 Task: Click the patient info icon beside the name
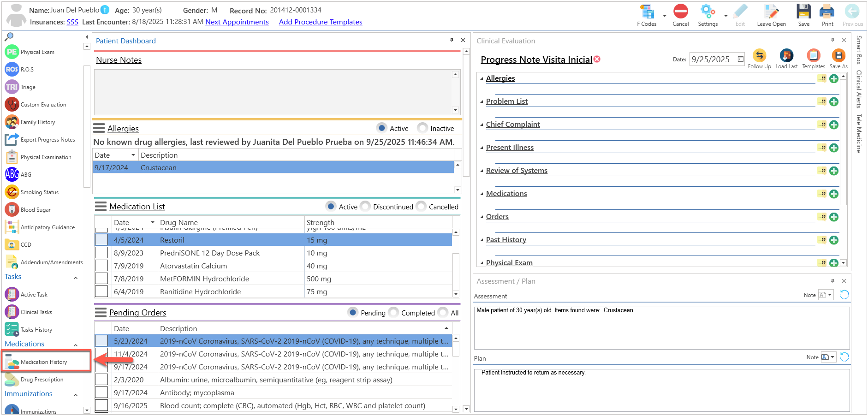click(x=105, y=10)
